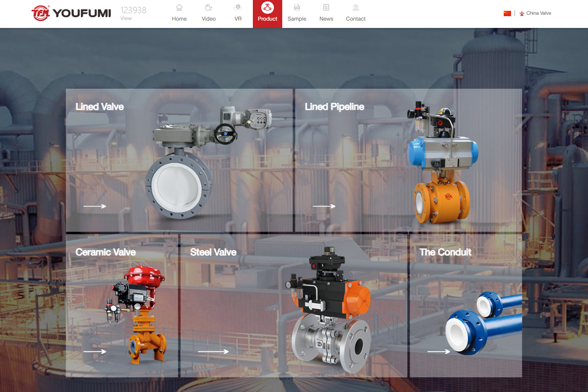The height and width of the screenshot is (392, 588).
Task: Click the Sample catalog icon
Action: 297,7
